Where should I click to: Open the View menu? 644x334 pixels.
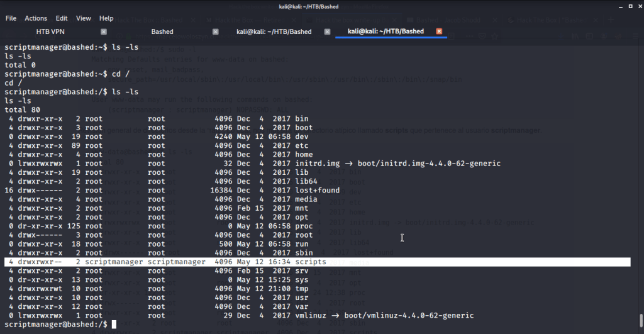click(84, 18)
